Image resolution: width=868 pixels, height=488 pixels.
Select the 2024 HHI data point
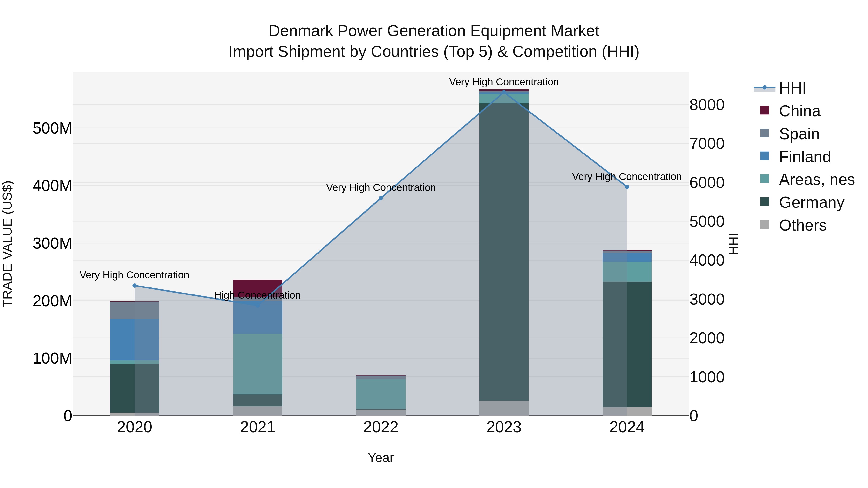[627, 187]
